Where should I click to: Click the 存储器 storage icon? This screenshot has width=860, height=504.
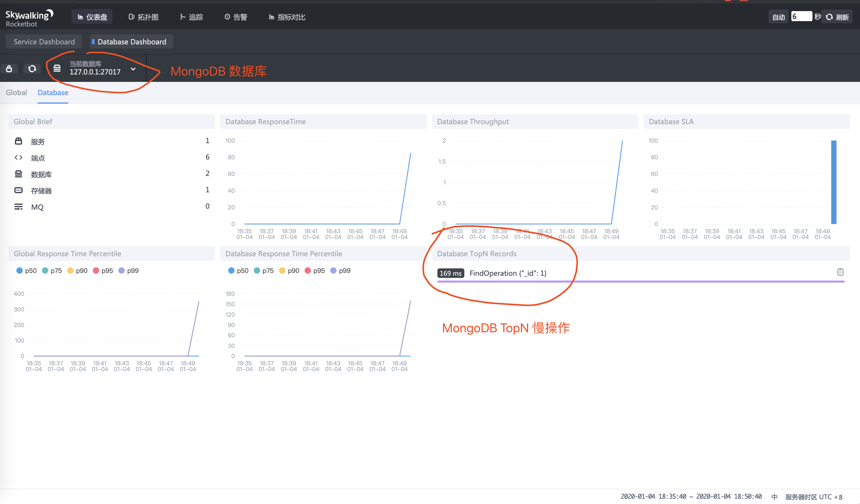[18, 190]
